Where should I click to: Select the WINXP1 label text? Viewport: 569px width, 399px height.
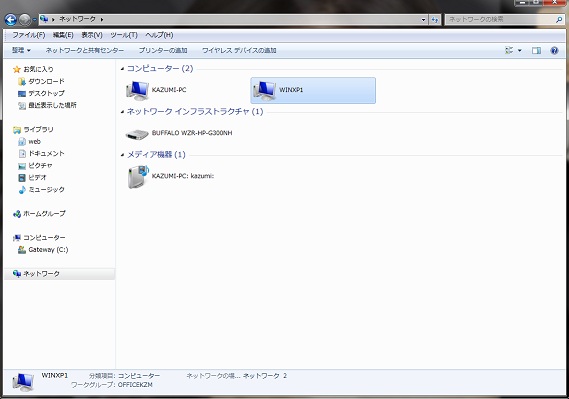click(291, 90)
